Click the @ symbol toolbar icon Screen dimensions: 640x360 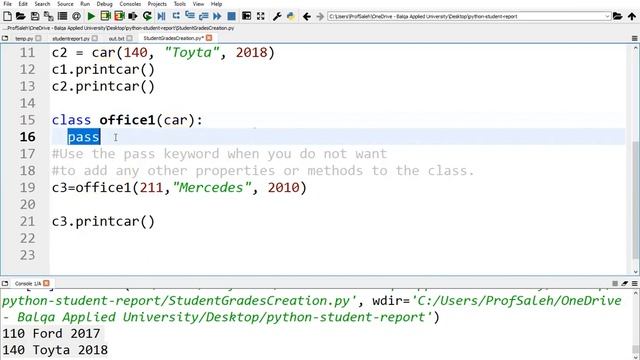pyautogui.click(x=76, y=16)
